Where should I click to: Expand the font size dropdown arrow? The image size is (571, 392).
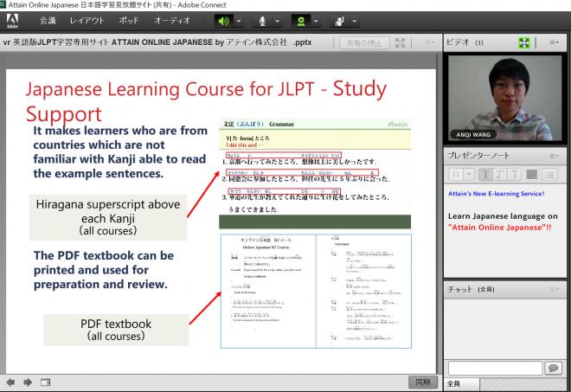(469, 174)
